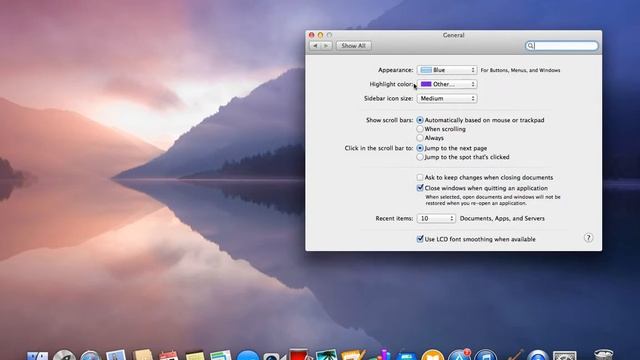Click the magnifying glass search icon
The width and height of the screenshot is (640, 360).
(x=530, y=46)
